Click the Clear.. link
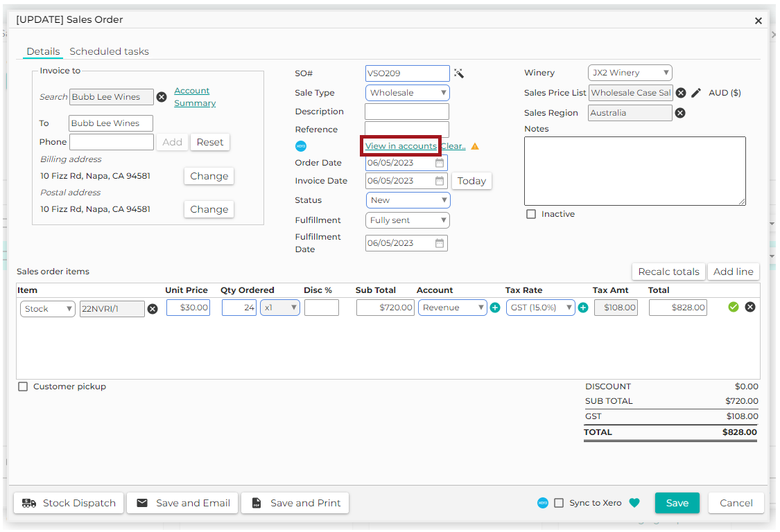The width and height of the screenshot is (780, 532). click(x=453, y=146)
